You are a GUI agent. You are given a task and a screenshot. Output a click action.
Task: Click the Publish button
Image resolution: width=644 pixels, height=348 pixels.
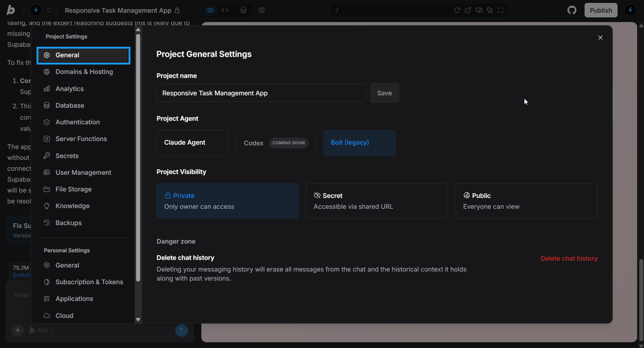coord(601,10)
